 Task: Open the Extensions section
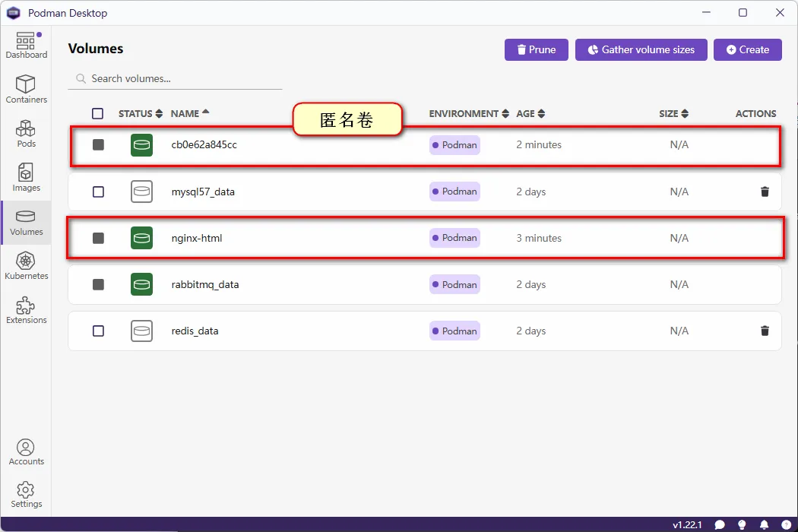click(x=26, y=310)
